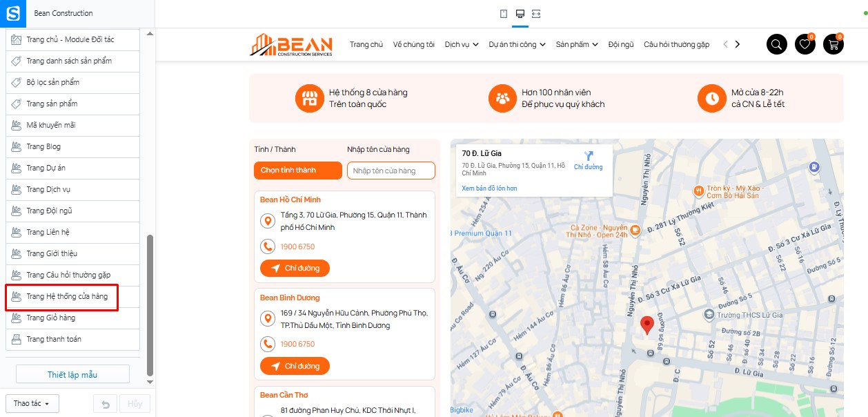Click phone number 1900 6750 in Bean Bình Dương

pos(297,344)
